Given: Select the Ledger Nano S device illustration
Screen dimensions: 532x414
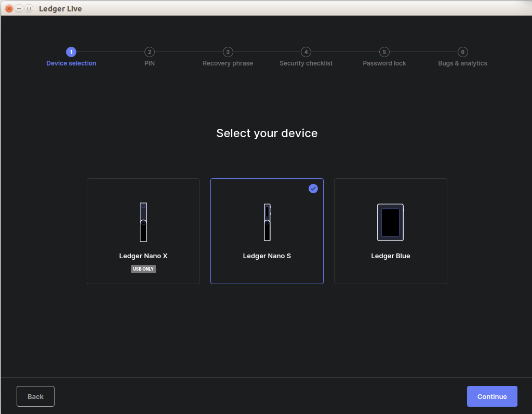Looking at the screenshot, I should (x=267, y=222).
